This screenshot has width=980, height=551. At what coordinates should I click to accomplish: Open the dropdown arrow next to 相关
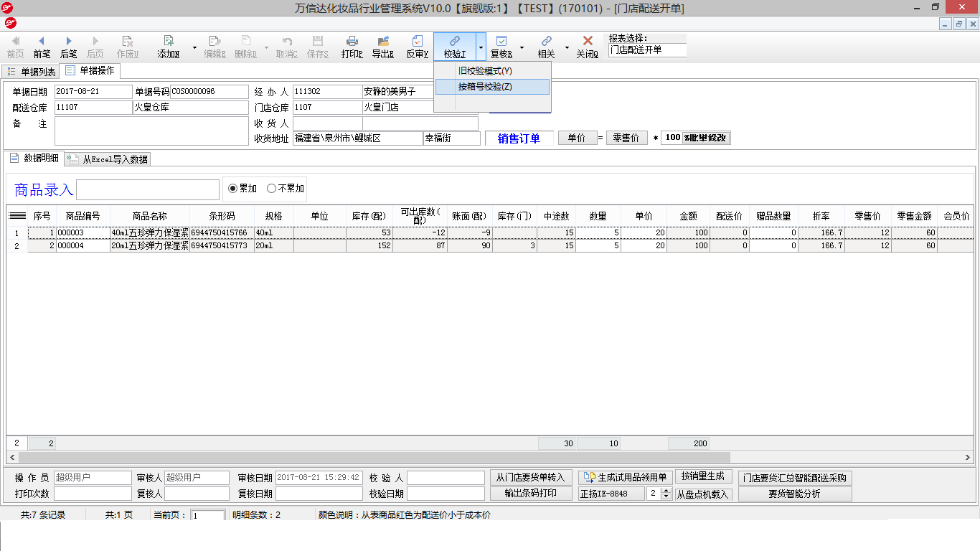(x=567, y=47)
